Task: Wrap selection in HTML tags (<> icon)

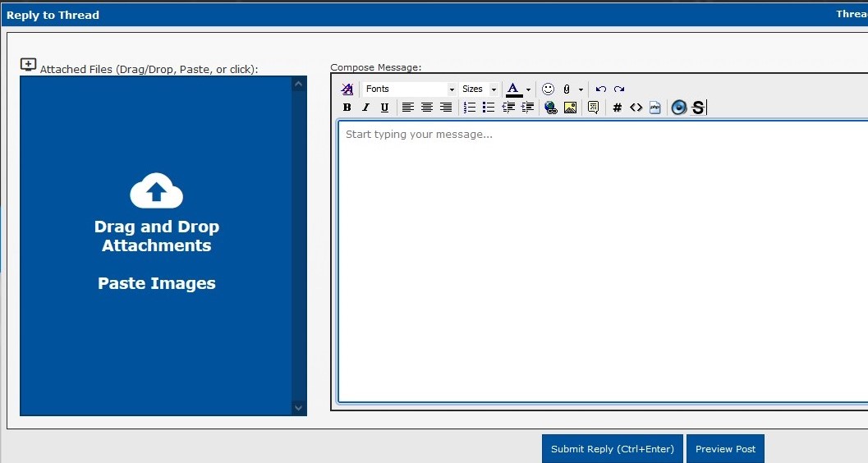Action: [x=636, y=108]
